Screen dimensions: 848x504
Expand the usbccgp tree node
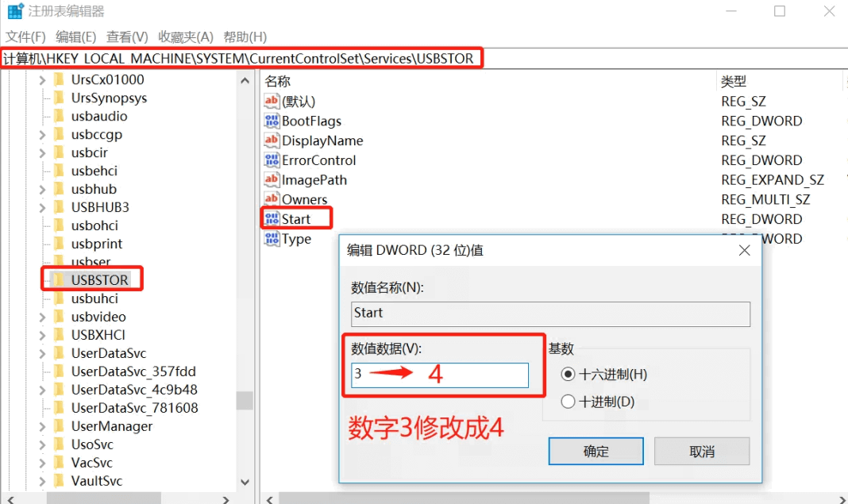coord(42,135)
